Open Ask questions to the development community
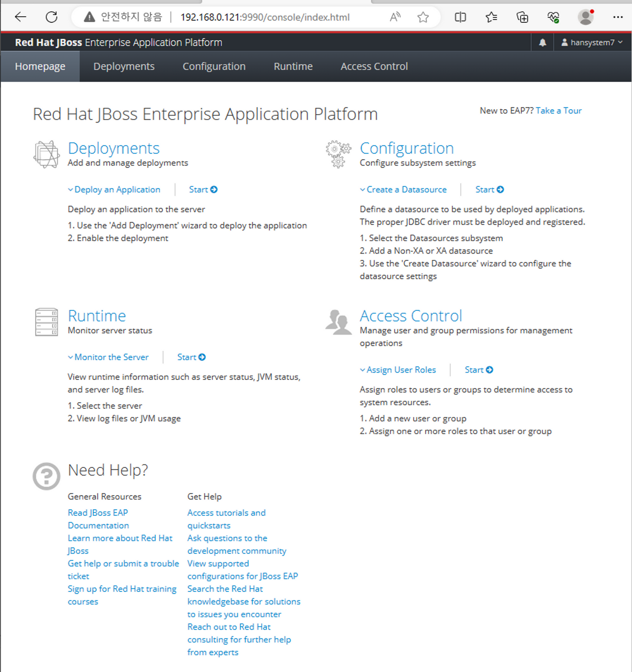The image size is (632, 672). coord(237,545)
